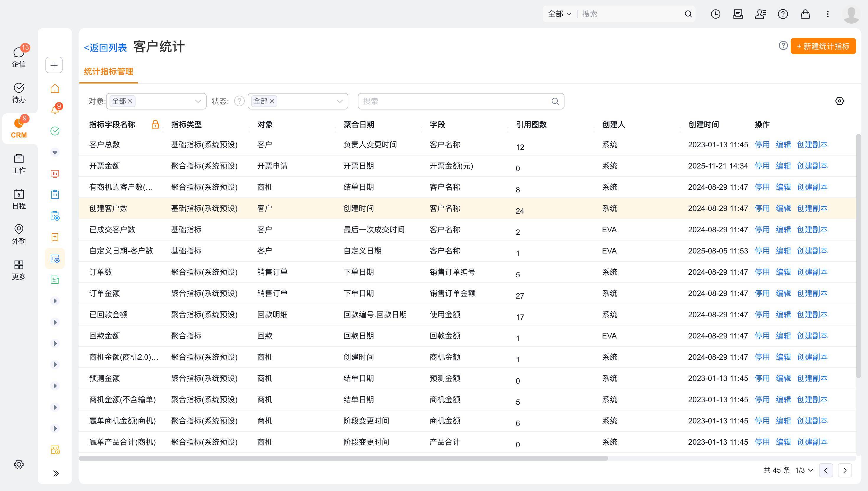This screenshot has width=868, height=491.
Task: Collapse the down-triangle sidebar group expander
Action: pos(55,153)
